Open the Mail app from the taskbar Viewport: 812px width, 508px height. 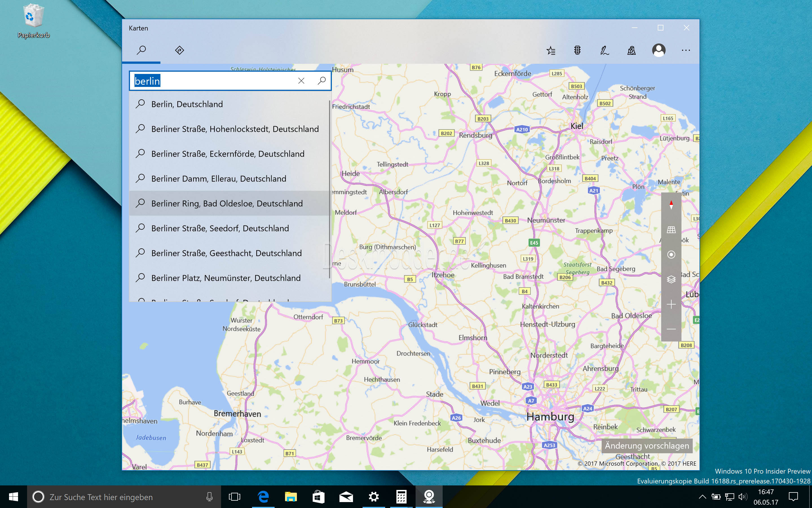[x=346, y=497]
